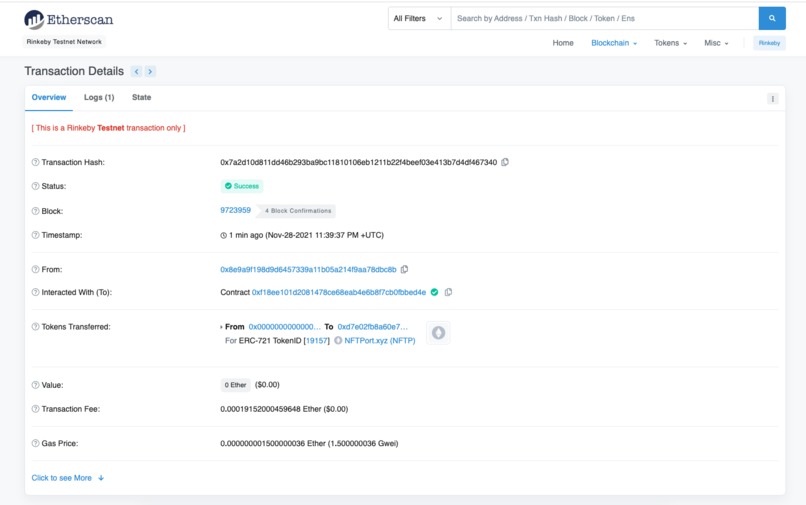806x505 pixels.
Task: Click the Rinkeby Testnet transaction only notice
Action: coord(108,128)
